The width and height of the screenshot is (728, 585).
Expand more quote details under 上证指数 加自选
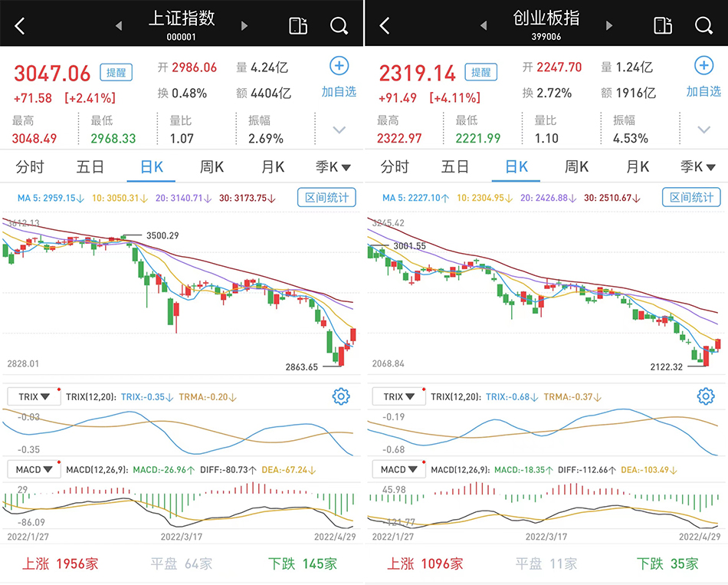coord(339,130)
